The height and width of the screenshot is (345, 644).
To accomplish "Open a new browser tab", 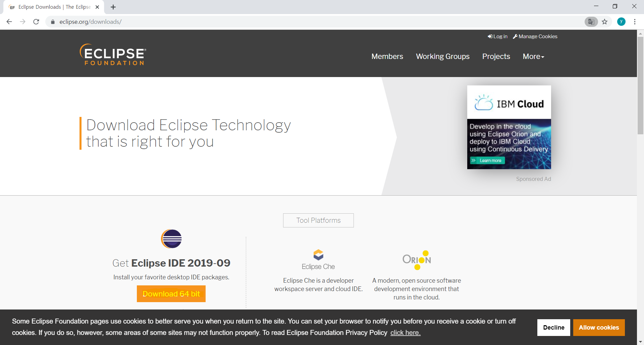I will tap(113, 7).
